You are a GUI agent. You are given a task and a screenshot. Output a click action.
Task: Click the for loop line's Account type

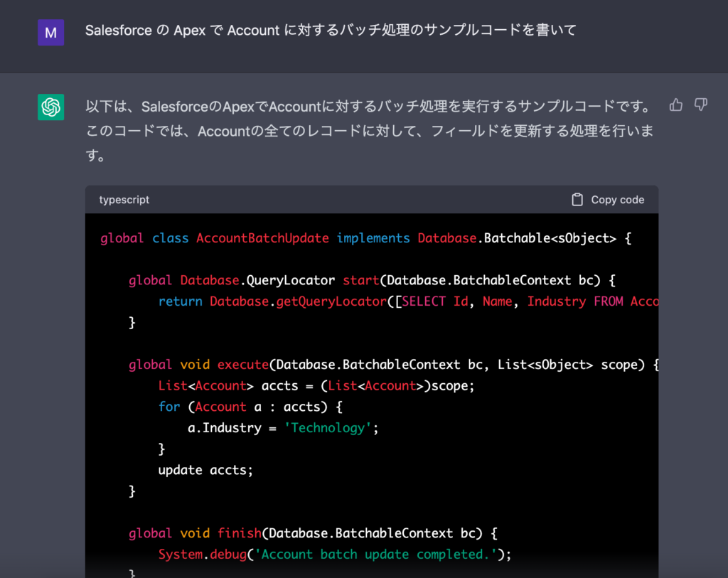pyautogui.click(x=220, y=407)
